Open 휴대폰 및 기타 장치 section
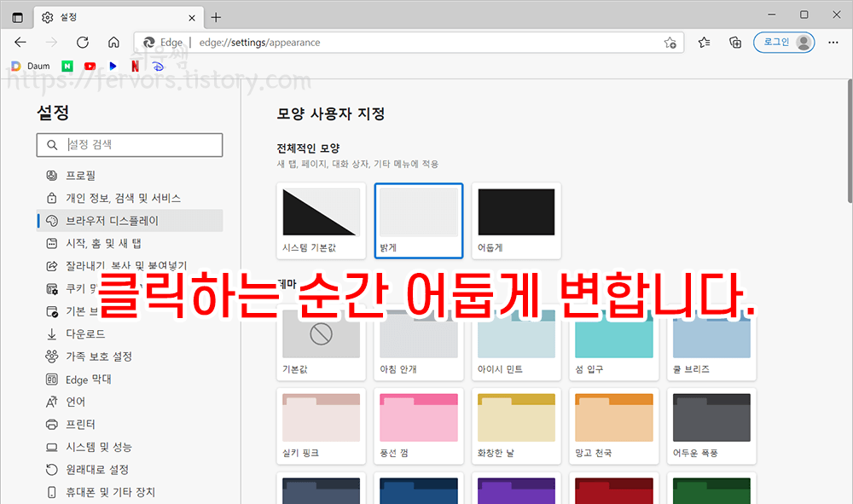The image size is (853, 504). coord(130,492)
